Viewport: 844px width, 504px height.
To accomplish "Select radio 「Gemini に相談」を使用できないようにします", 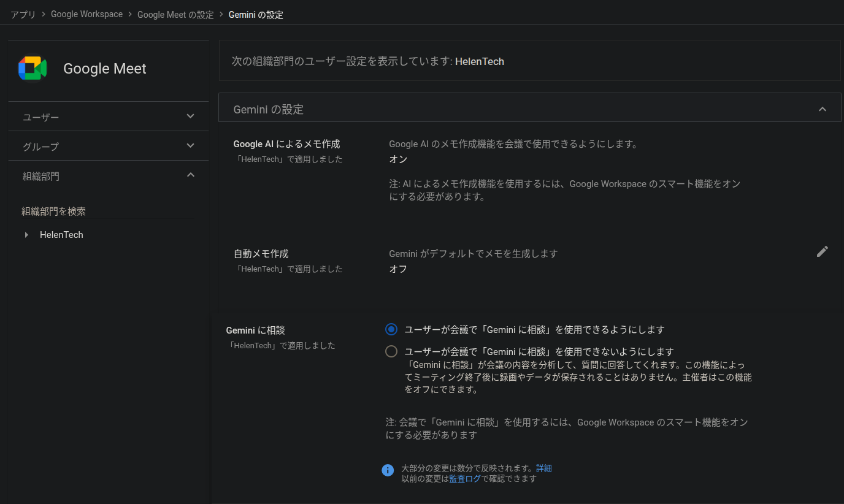I will pyautogui.click(x=391, y=351).
